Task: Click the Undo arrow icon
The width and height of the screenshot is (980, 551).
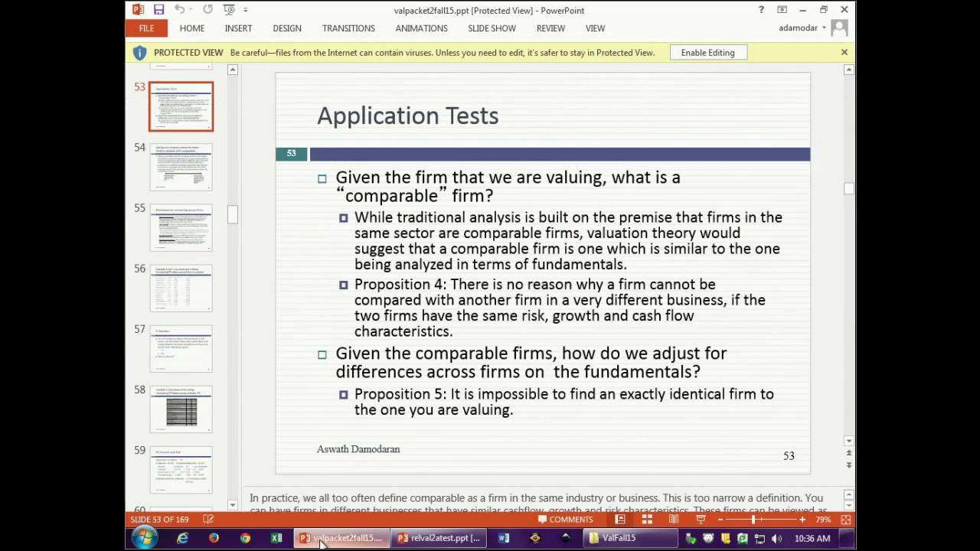Action: (x=179, y=10)
